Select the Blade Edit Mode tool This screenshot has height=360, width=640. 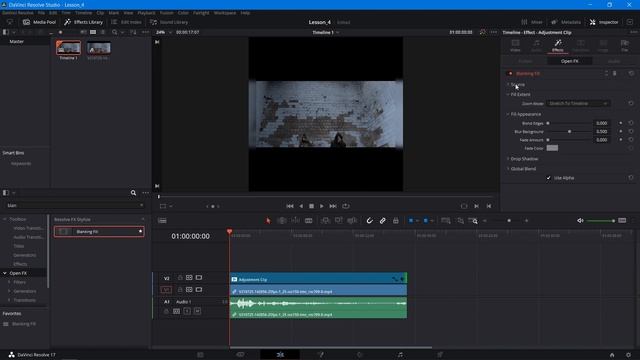click(x=309, y=220)
